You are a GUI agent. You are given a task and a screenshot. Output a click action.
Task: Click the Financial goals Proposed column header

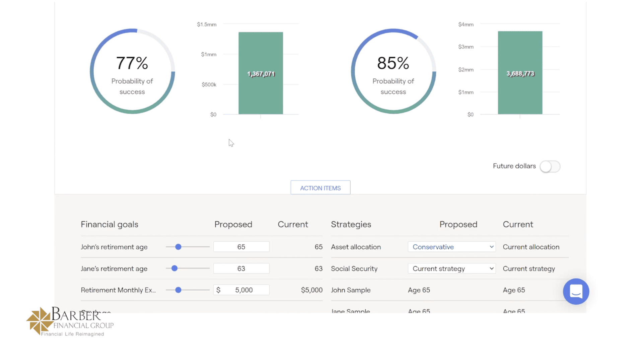point(233,224)
